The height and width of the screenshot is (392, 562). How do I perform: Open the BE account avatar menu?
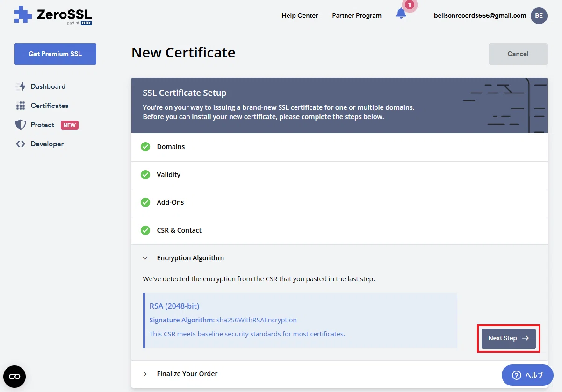(539, 15)
